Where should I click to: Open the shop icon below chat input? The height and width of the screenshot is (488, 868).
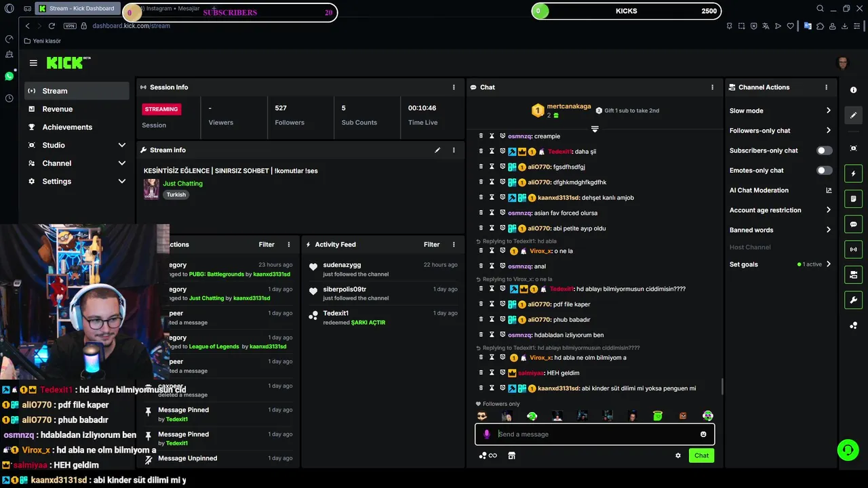[x=511, y=455]
